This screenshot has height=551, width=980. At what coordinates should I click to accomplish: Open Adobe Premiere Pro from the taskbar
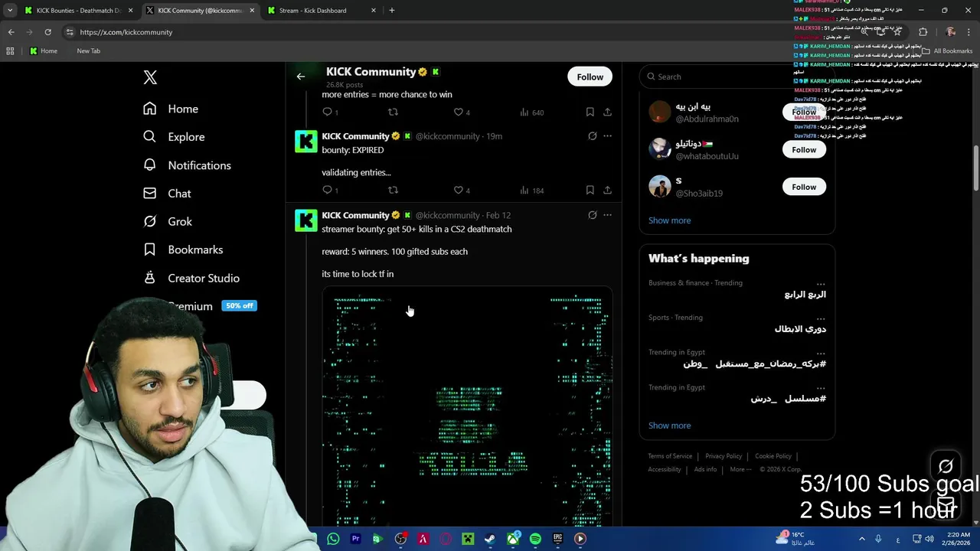355,539
